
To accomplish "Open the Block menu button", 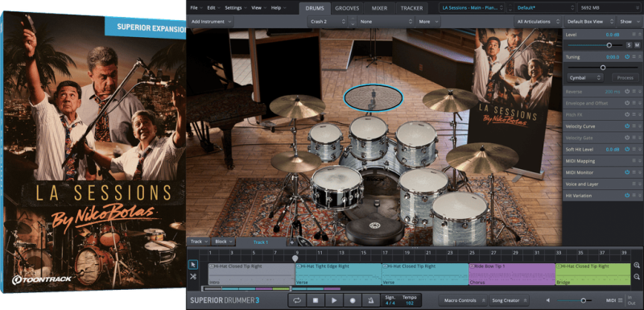I will tap(224, 242).
